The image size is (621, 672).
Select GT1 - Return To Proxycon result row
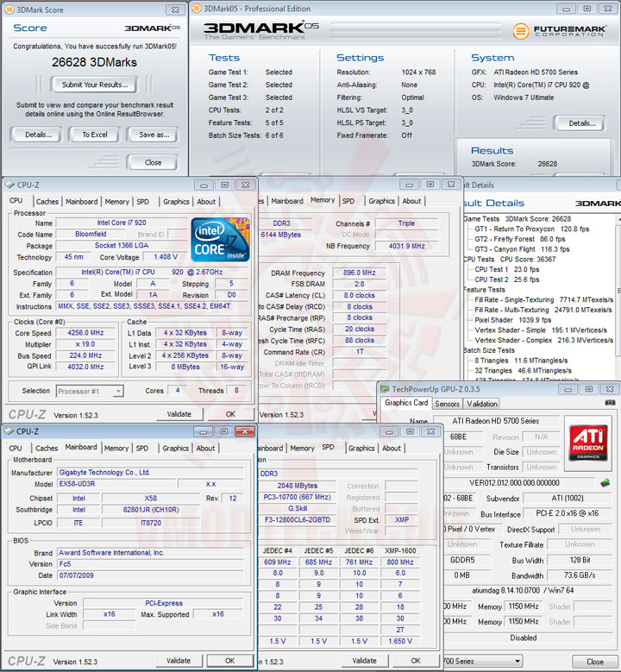coord(531,229)
